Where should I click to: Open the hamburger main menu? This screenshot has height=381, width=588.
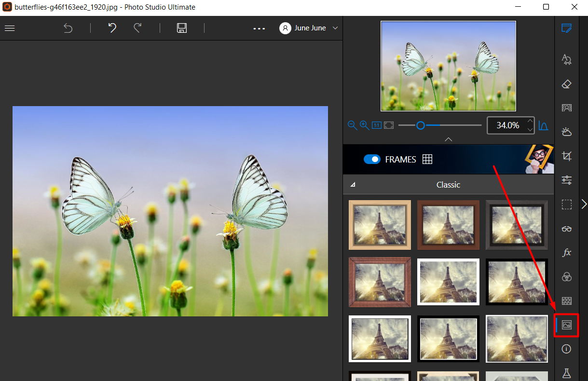10,28
